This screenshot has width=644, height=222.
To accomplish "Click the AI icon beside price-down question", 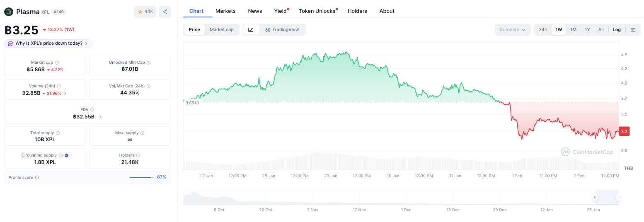I will coord(10,43).
